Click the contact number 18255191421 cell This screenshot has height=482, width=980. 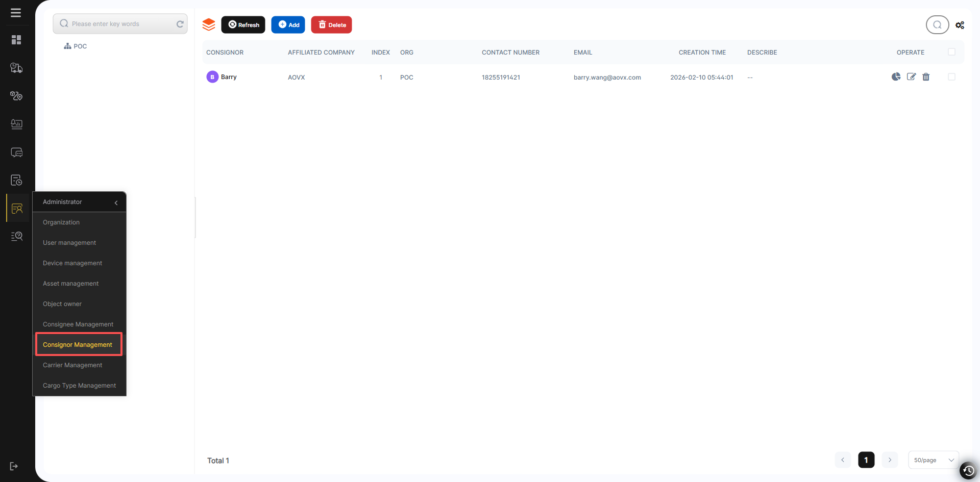tap(501, 78)
